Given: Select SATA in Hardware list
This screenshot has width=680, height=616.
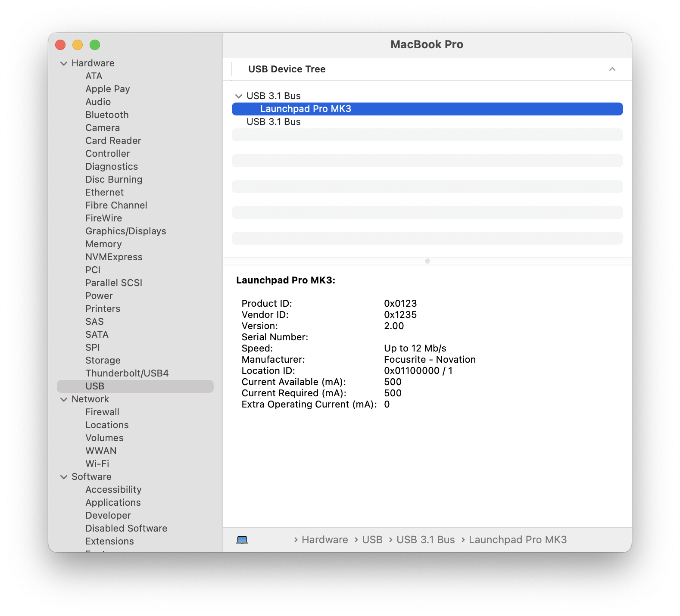Looking at the screenshot, I should click(97, 335).
